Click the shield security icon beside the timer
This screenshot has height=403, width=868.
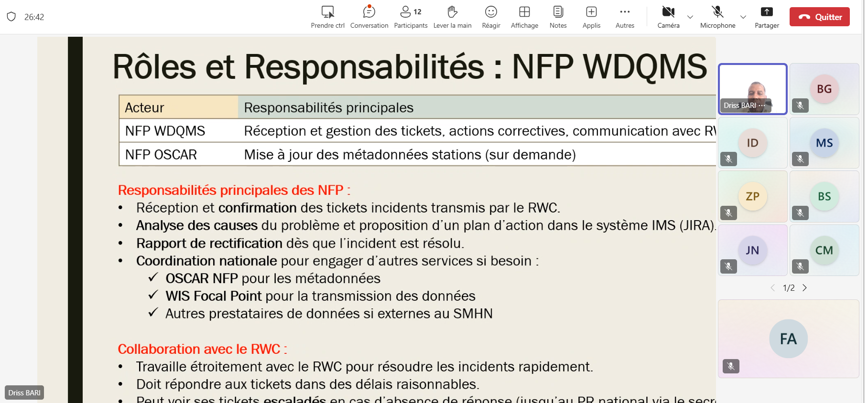(x=11, y=17)
